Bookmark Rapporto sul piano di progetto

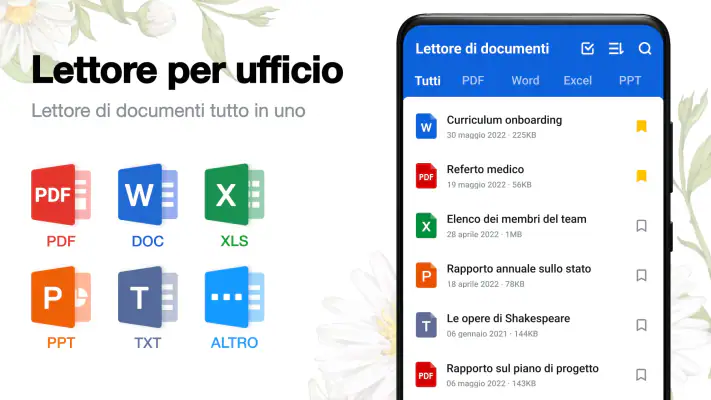(641, 375)
